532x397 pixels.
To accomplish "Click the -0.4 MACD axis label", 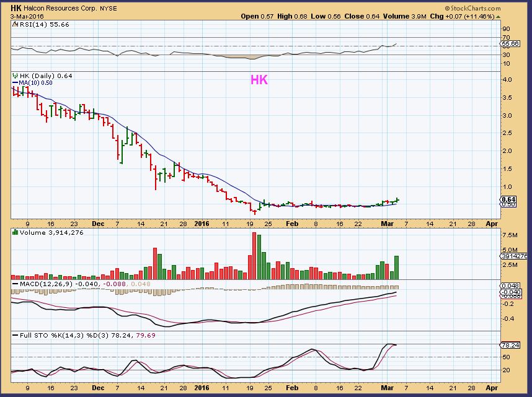I will (508, 319).
